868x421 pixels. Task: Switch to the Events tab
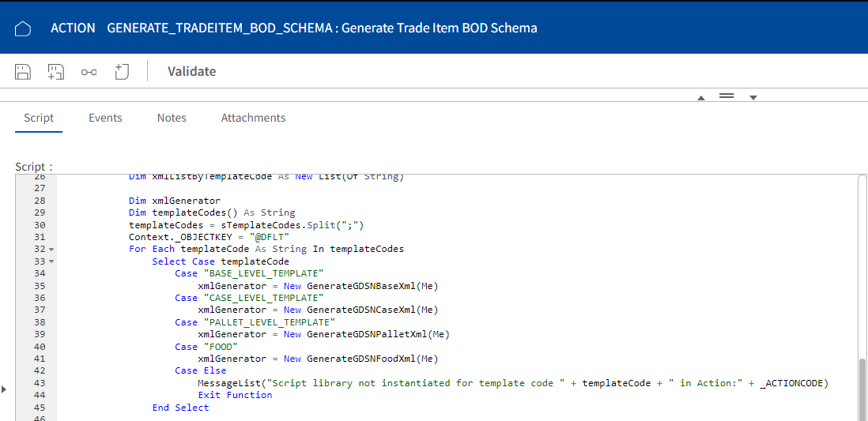[x=105, y=118]
